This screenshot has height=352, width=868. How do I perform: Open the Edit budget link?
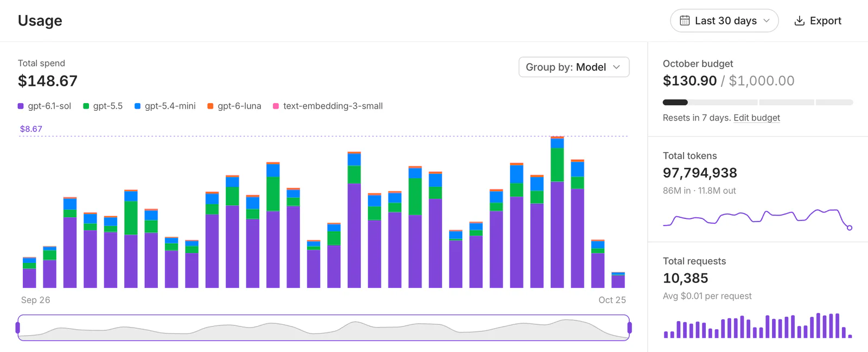click(757, 117)
